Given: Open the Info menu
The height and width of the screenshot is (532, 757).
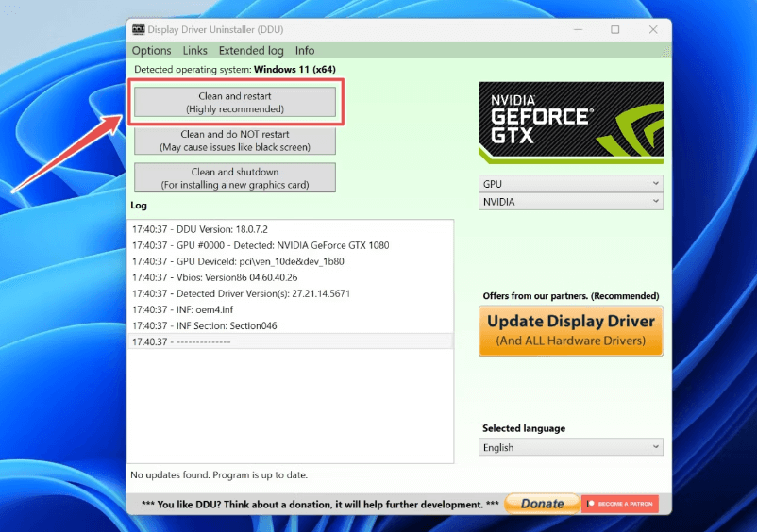Looking at the screenshot, I should 305,51.
